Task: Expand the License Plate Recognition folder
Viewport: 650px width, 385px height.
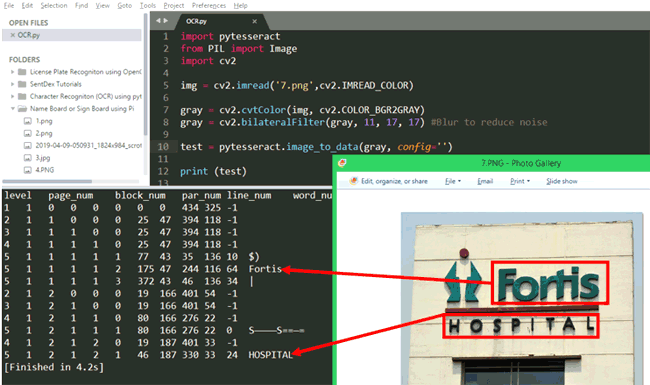Action: click(12, 72)
